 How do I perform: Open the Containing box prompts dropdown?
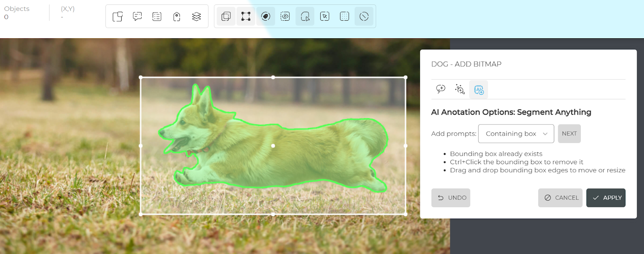(x=516, y=134)
